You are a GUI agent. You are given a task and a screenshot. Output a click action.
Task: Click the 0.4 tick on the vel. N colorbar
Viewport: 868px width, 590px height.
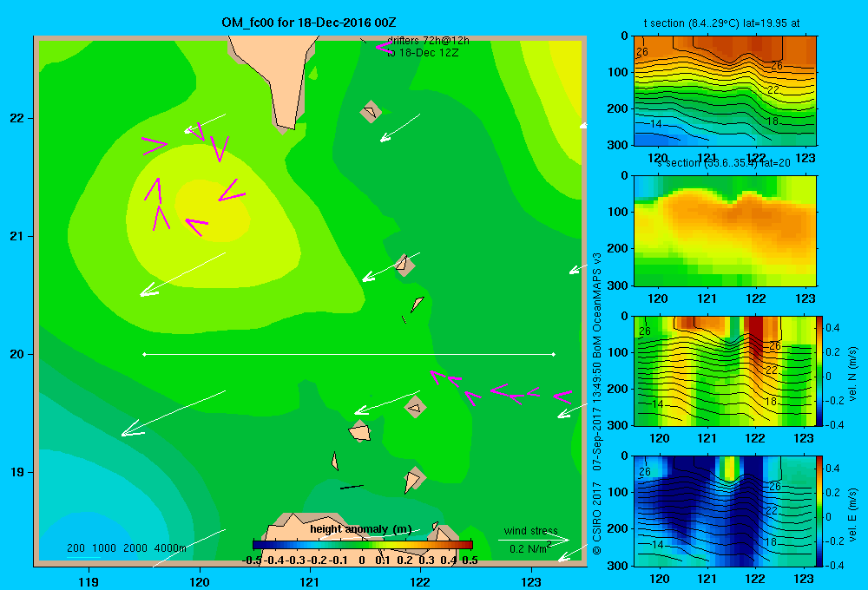[x=832, y=328]
